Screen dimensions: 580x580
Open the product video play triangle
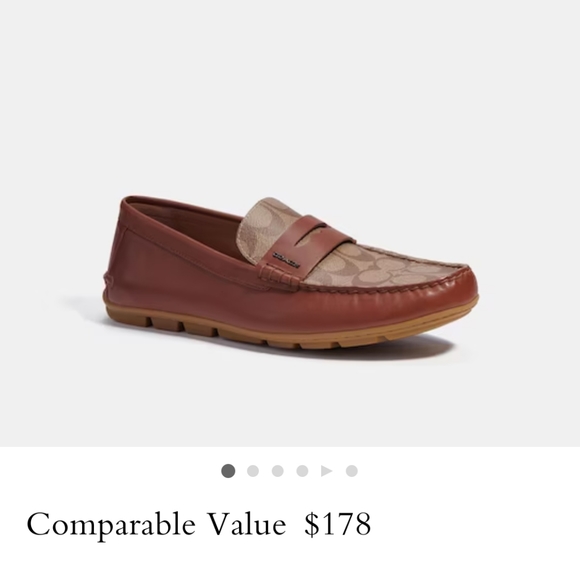tap(327, 471)
